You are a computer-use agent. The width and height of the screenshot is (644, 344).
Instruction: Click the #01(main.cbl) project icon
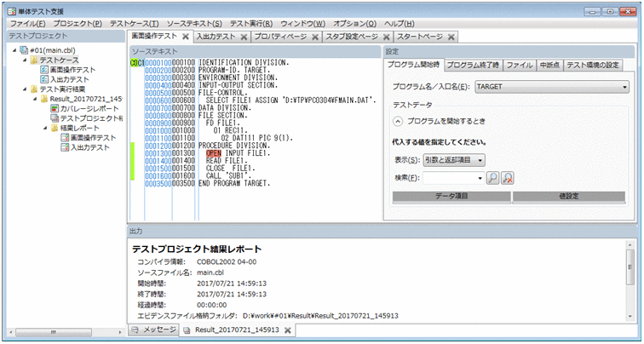tap(24, 50)
